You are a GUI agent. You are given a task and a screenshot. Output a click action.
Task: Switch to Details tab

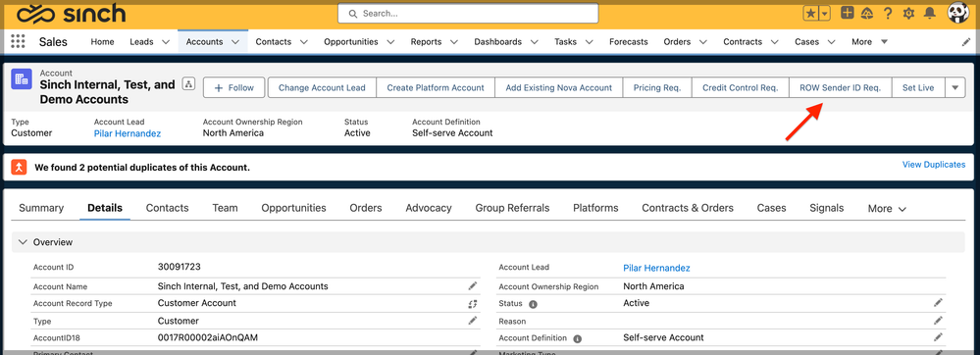(105, 208)
